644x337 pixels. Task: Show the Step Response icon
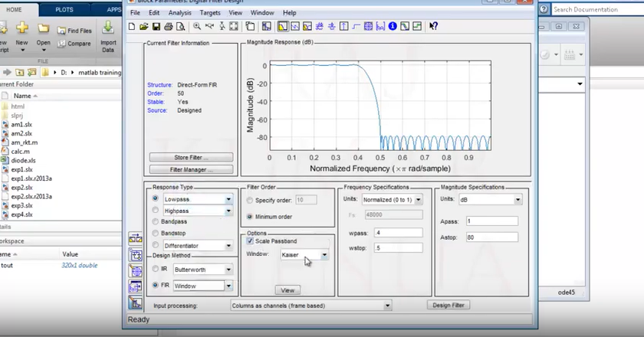point(356,27)
